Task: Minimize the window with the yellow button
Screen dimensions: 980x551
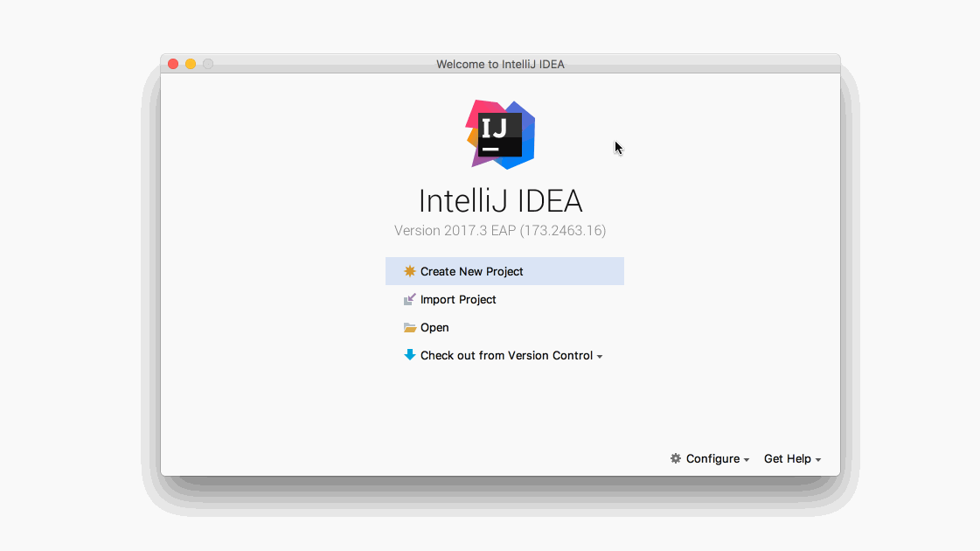Action: [x=191, y=64]
